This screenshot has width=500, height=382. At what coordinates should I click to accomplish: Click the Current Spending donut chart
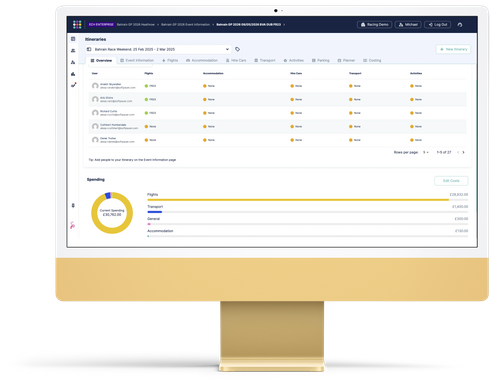[112, 213]
